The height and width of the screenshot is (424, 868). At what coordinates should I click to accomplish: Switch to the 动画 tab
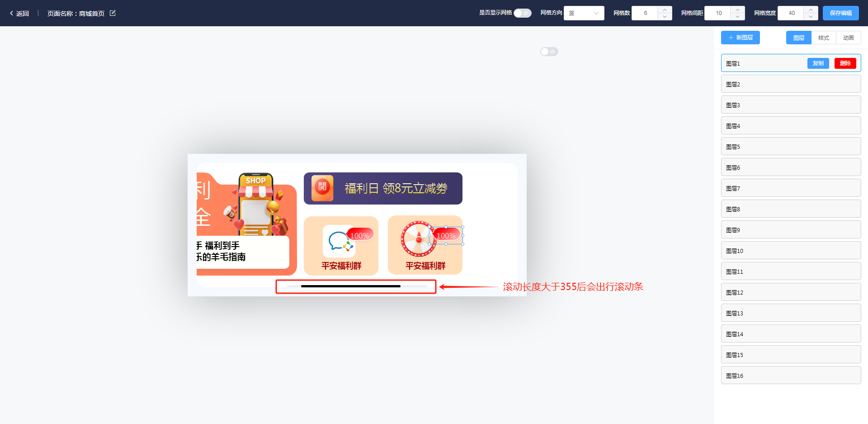click(x=848, y=38)
